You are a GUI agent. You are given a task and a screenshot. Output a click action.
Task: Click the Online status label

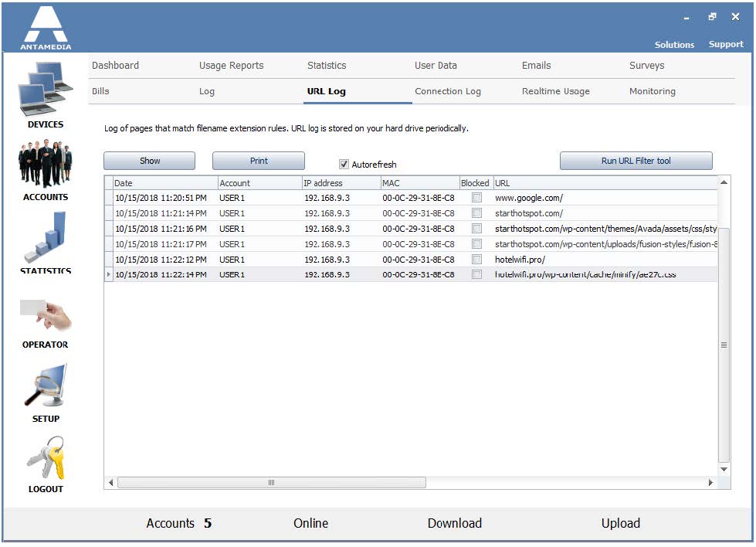point(310,523)
